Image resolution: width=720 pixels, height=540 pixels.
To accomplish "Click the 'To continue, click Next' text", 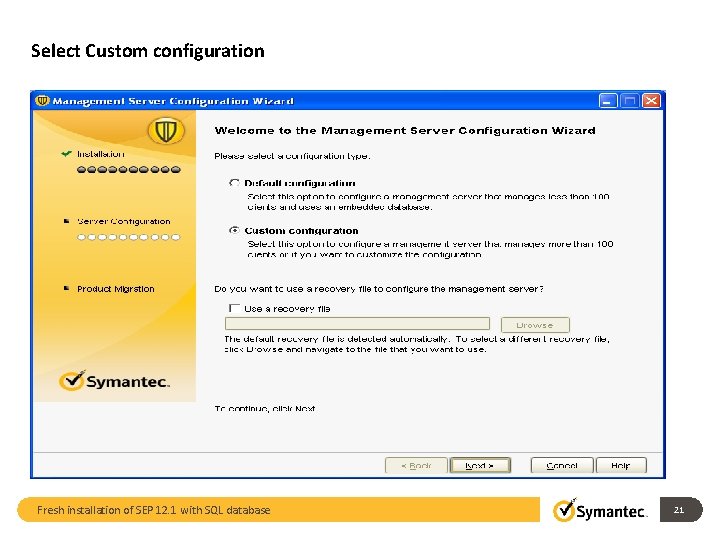I will [x=265, y=408].
